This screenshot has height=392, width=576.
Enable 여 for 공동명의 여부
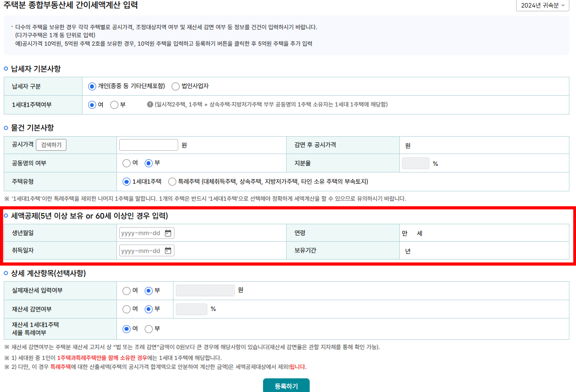pyautogui.click(x=126, y=163)
